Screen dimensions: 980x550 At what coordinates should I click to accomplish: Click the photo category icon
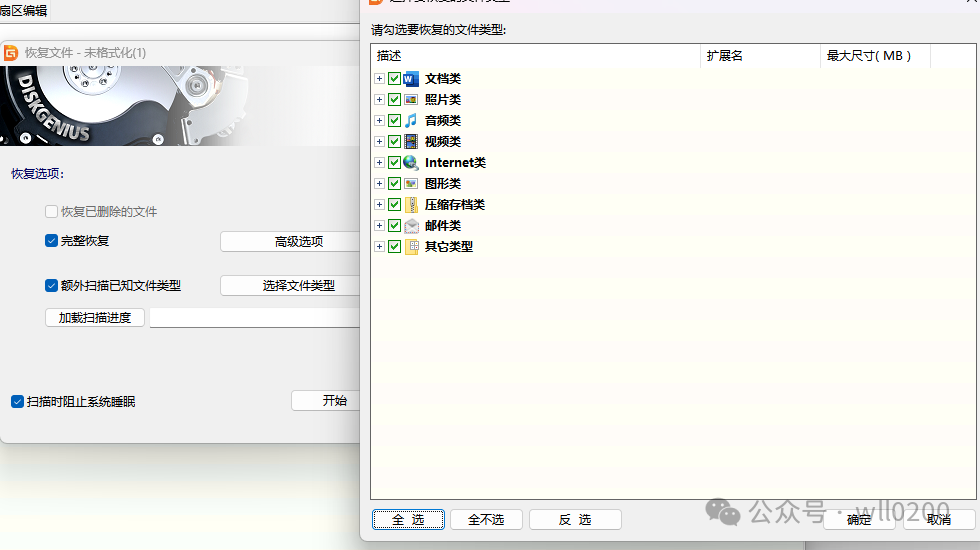pos(411,100)
